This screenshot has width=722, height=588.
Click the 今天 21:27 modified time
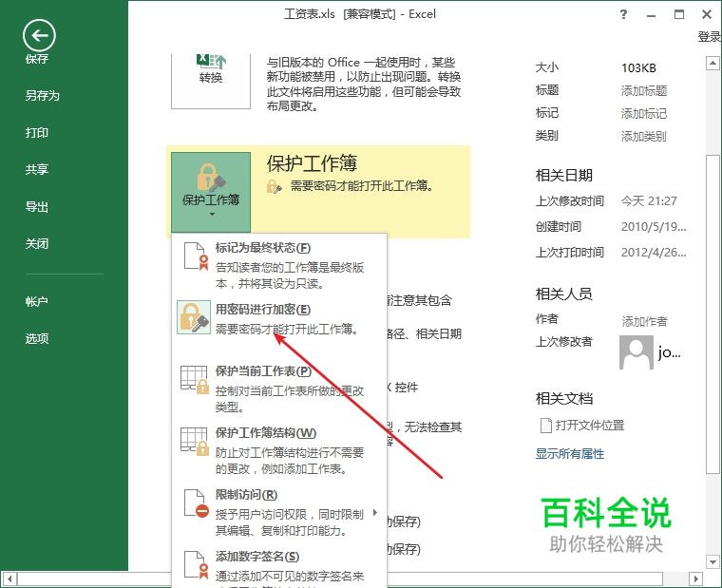(x=649, y=201)
